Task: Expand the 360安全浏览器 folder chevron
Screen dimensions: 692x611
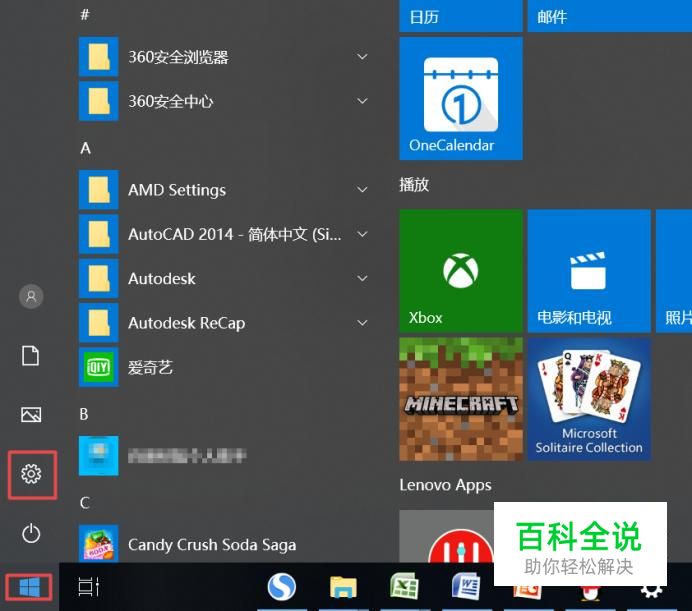Action: click(x=362, y=57)
